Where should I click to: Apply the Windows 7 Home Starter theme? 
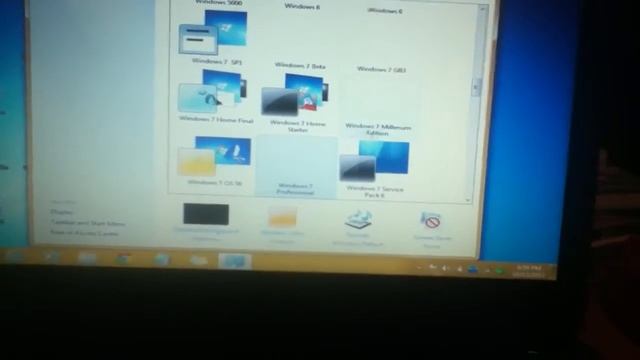296,95
